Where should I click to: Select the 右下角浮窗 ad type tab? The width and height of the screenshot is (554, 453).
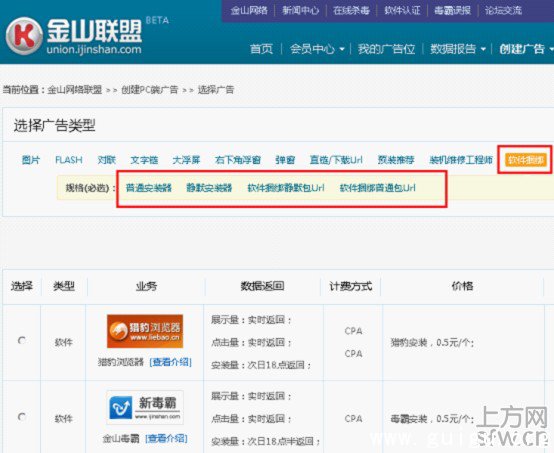238,160
